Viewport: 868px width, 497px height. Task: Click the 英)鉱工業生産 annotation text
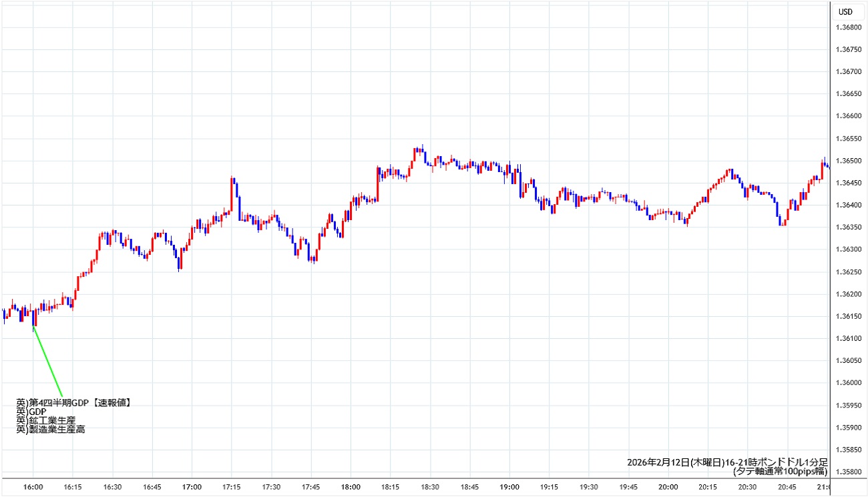[46, 421]
